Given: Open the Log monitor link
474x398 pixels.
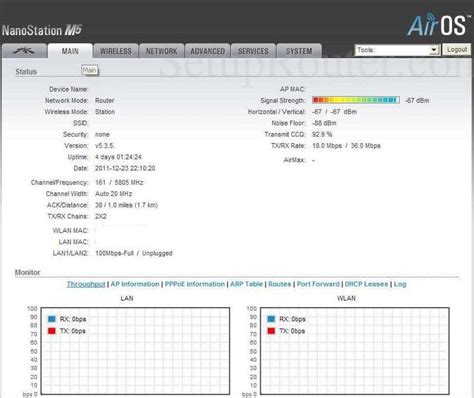Looking at the screenshot, I should [x=400, y=284].
